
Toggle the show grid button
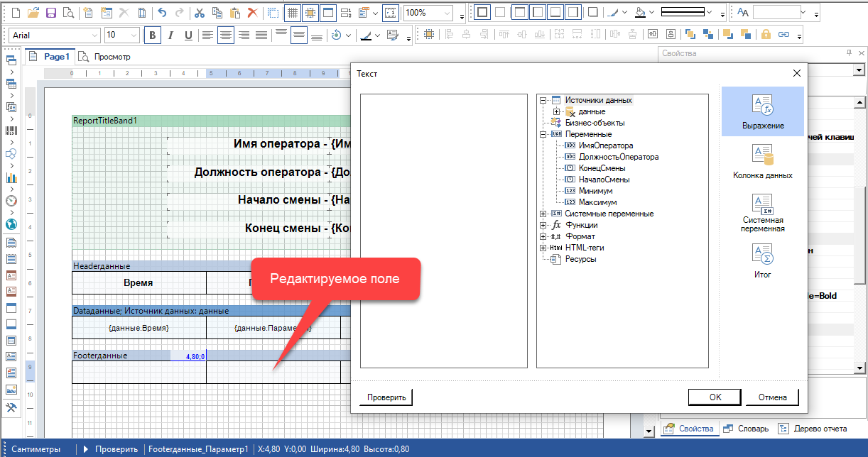(x=292, y=13)
